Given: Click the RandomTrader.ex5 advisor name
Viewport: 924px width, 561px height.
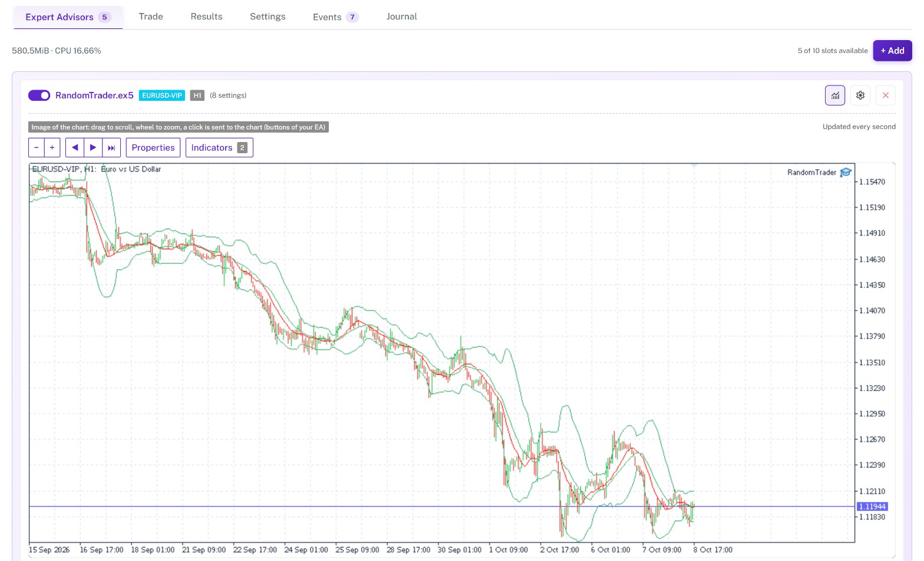Looking at the screenshot, I should (x=94, y=95).
